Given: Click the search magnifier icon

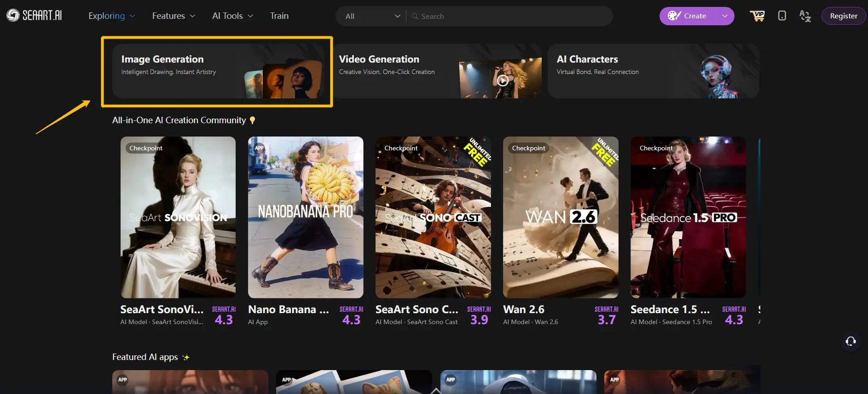Looking at the screenshot, I should pos(415,16).
